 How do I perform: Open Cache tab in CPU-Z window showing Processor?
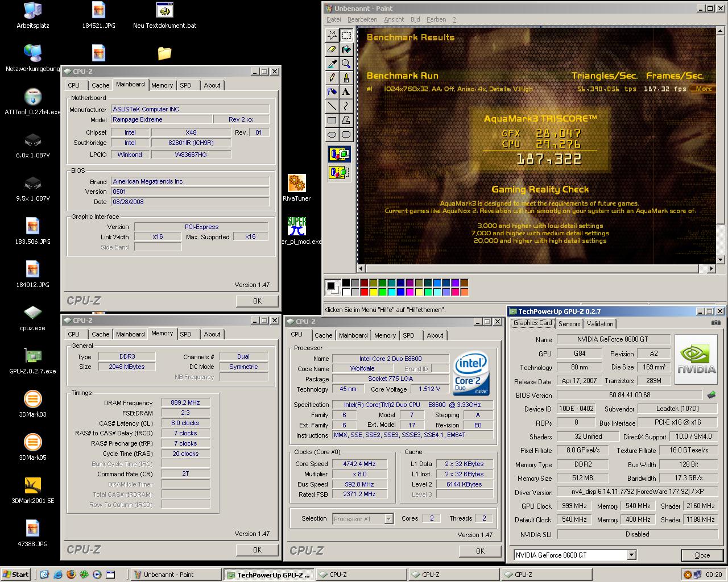click(x=323, y=335)
